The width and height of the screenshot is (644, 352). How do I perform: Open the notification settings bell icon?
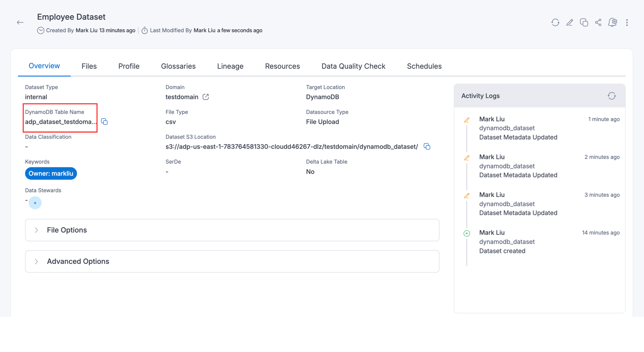[612, 23]
